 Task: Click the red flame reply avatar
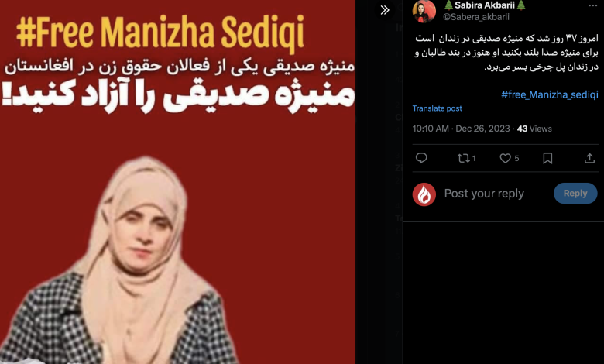point(424,194)
